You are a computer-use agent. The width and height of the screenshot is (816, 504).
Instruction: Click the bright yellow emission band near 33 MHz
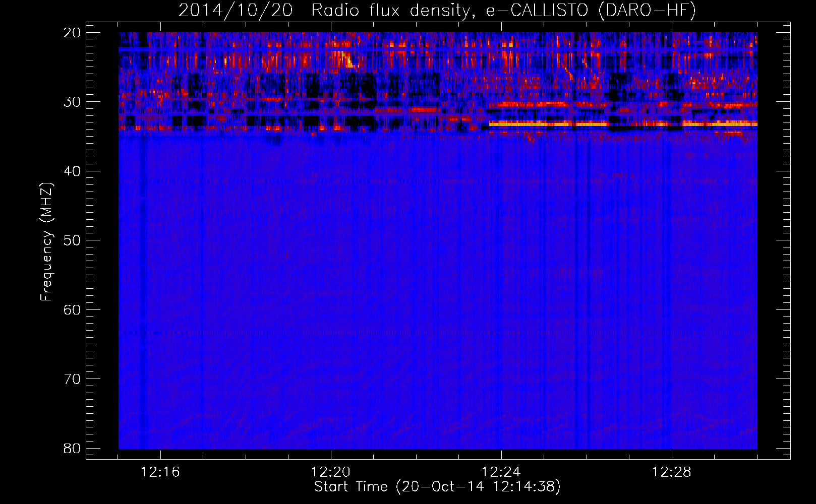[x=623, y=123]
